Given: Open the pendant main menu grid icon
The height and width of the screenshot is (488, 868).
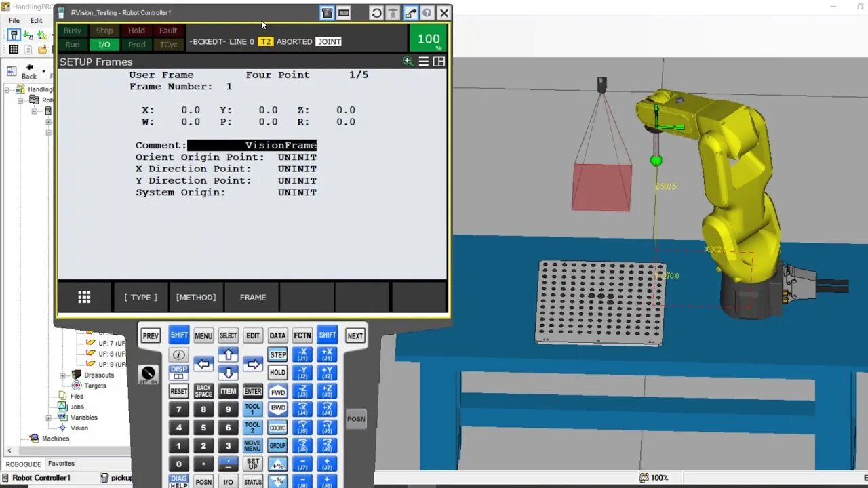Looking at the screenshot, I should (x=84, y=297).
